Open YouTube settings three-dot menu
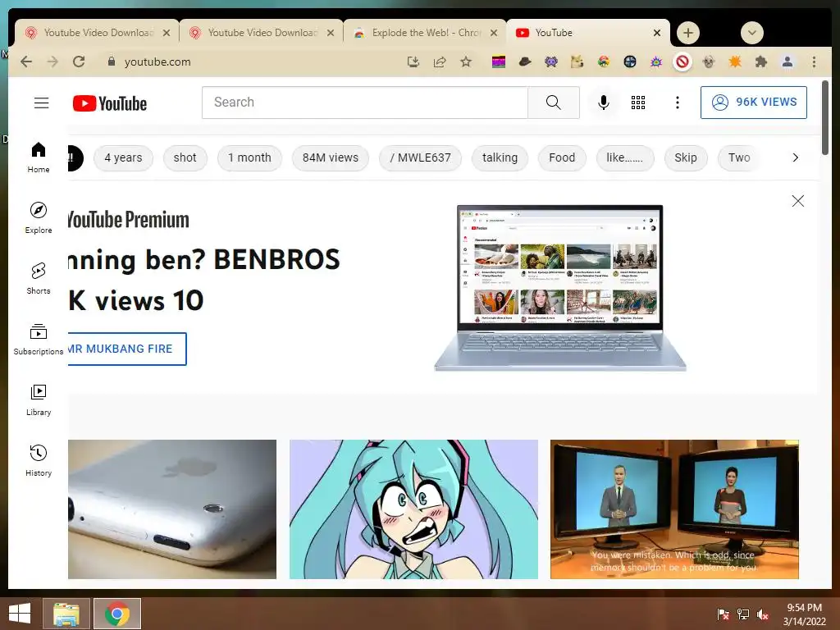The width and height of the screenshot is (840, 630). [677, 103]
